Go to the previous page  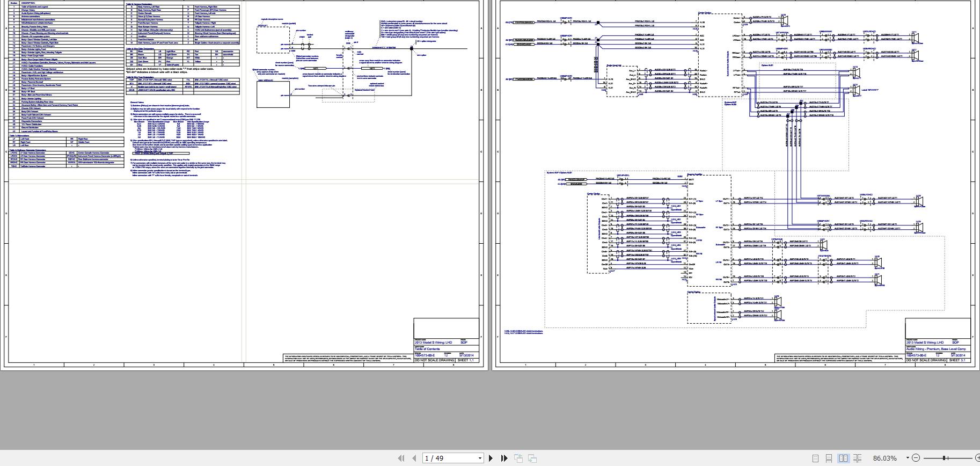click(x=414, y=458)
